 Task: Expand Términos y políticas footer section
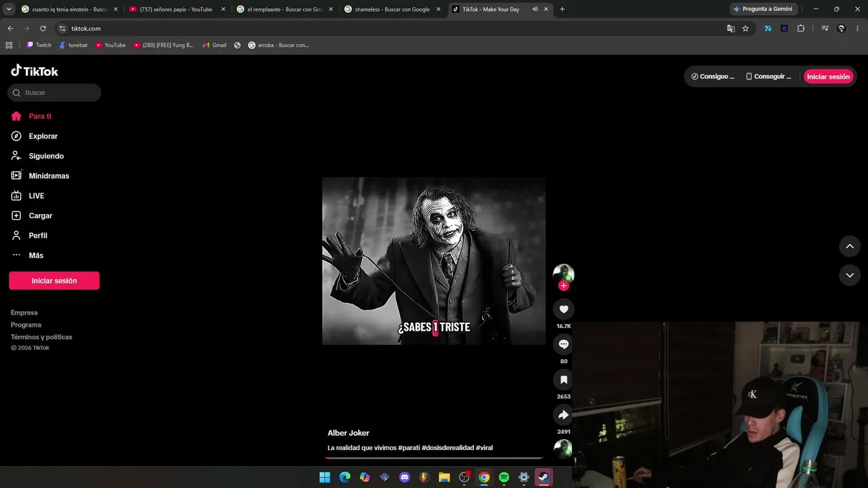(x=41, y=337)
